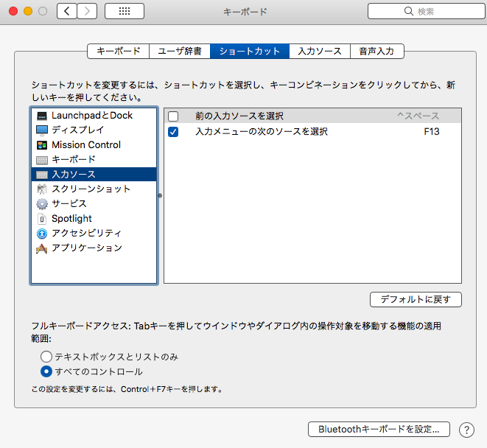Select LaunchpadとDock row label
This screenshot has width=487, height=448.
click(92, 116)
